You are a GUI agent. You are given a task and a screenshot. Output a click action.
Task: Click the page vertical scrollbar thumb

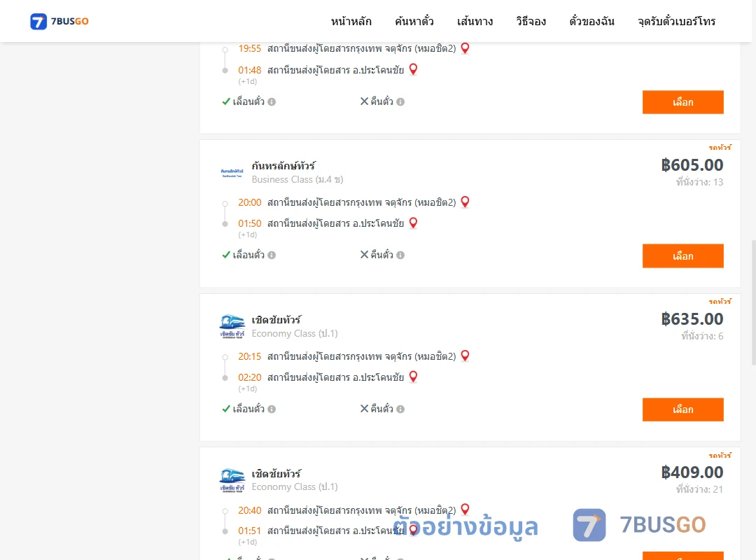754,302
